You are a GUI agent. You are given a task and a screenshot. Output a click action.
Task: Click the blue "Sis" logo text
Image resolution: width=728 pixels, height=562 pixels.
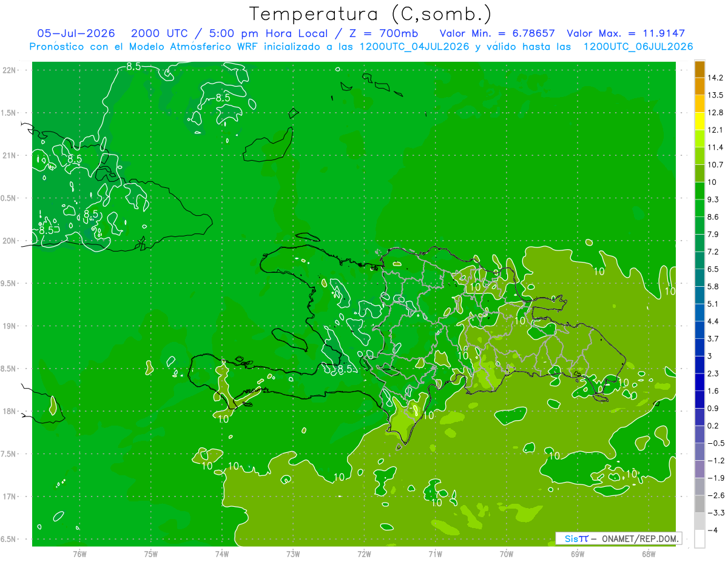point(570,538)
